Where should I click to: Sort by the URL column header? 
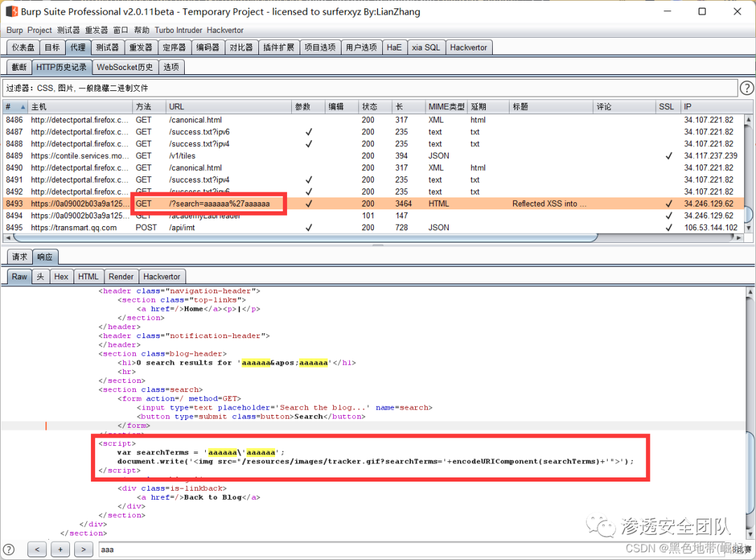pos(228,106)
